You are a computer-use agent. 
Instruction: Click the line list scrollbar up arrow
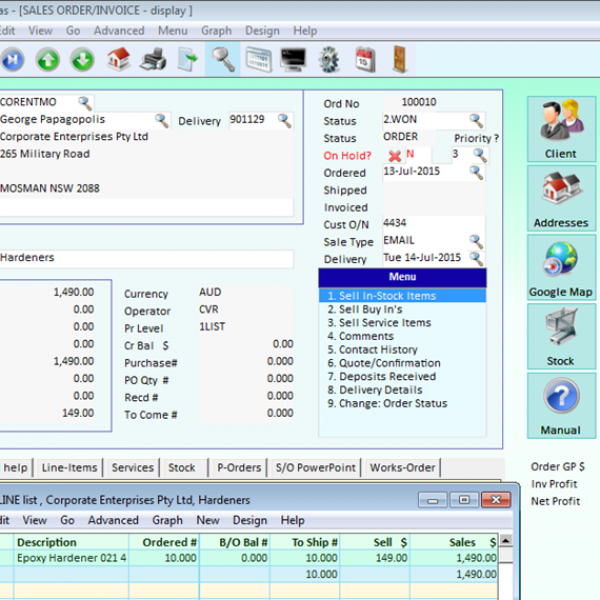[506, 541]
